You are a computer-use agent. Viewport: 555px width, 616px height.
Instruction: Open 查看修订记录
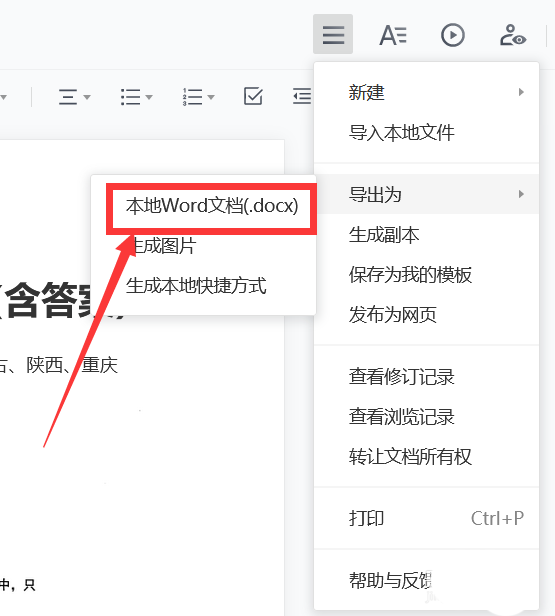tap(426, 377)
